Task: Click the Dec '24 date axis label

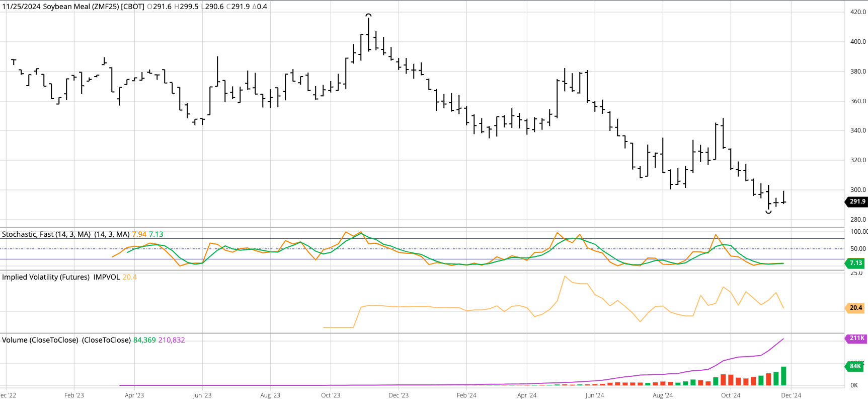Action: pos(791,395)
